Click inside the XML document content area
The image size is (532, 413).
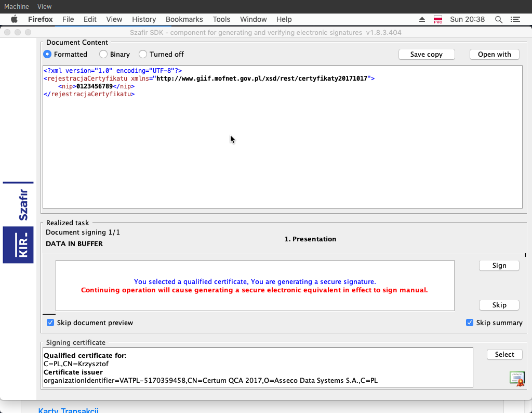point(282,151)
